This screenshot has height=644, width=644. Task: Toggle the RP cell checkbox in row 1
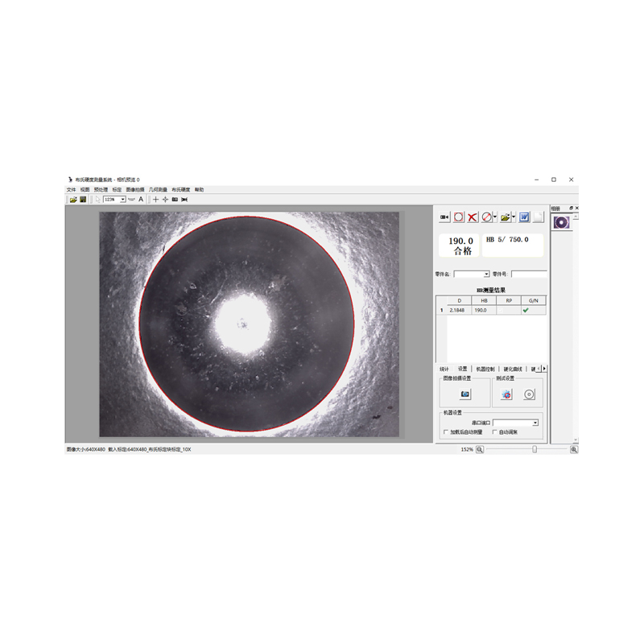coord(501,311)
